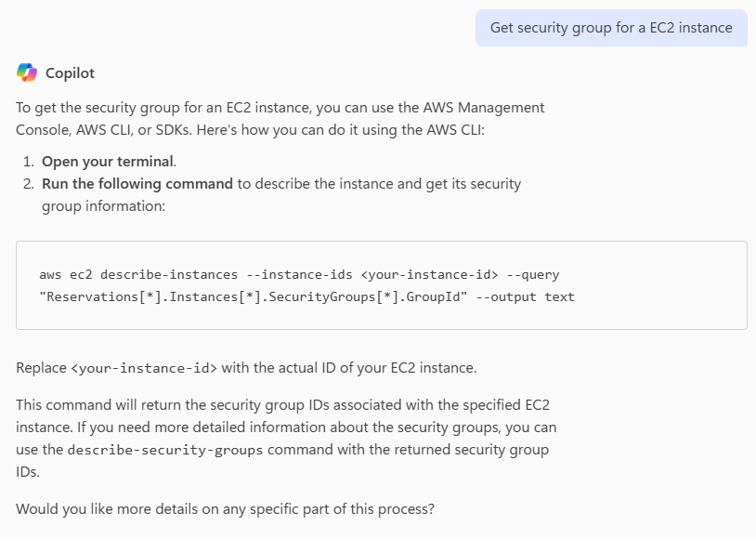Screen dimensions: 756x539
Task: Click the bold "Run the following command" text
Action: (137, 184)
